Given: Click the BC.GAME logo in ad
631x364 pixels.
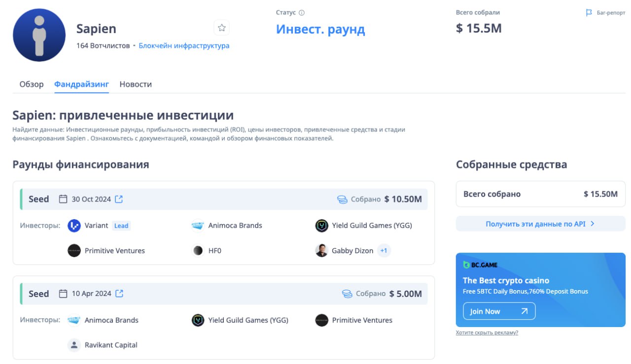Looking at the screenshot, I should coord(480,265).
